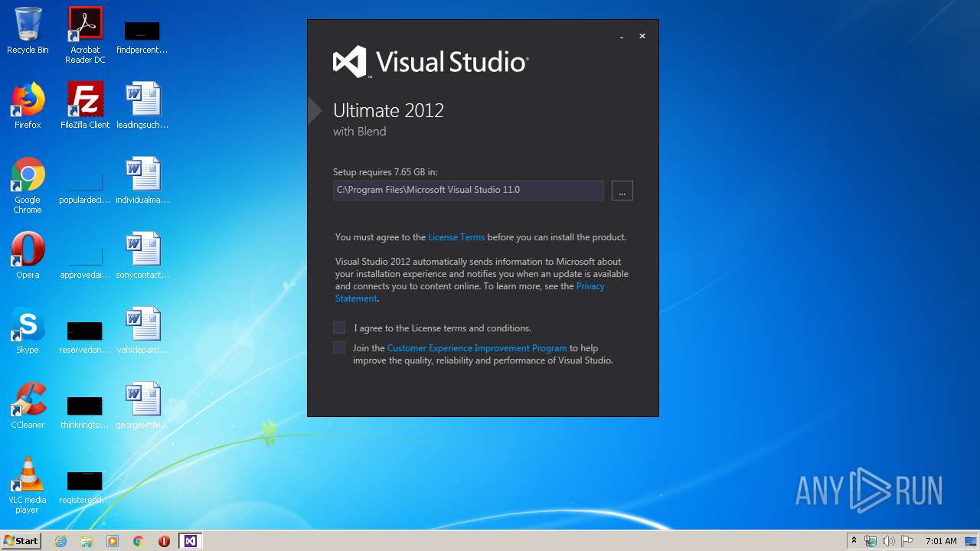The width and height of the screenshot is (980, 551).
Task: Select the thinkringto desktop file
Action: pos(85,412)
